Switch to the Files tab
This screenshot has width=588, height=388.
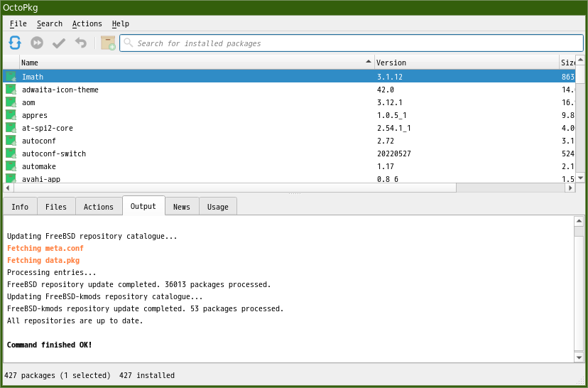pos(56,206)
